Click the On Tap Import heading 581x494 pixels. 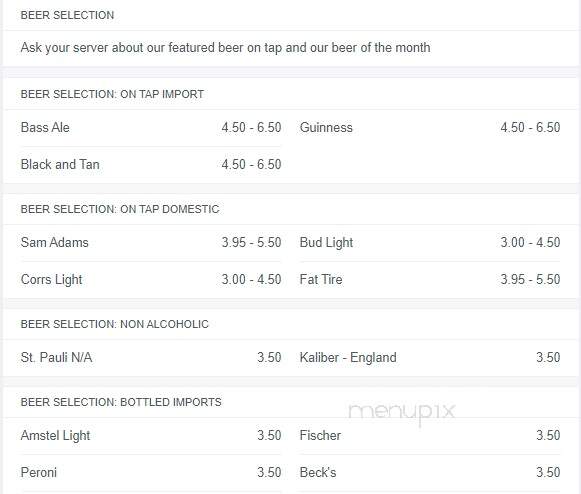[112, 94]
